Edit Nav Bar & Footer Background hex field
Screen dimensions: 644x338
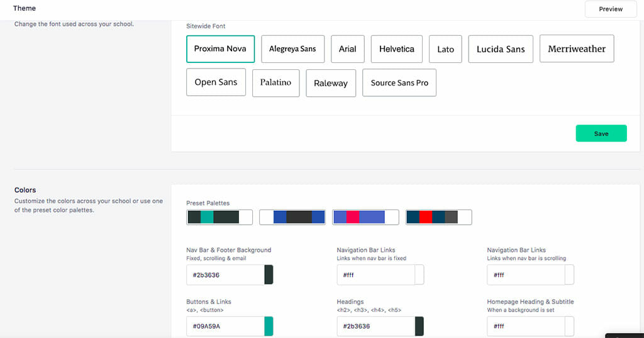click(226, 274)
